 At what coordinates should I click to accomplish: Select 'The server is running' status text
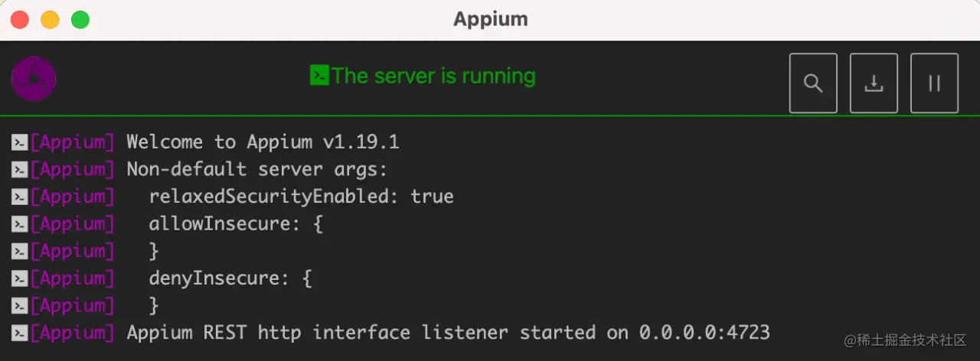(x=433, y=76)
